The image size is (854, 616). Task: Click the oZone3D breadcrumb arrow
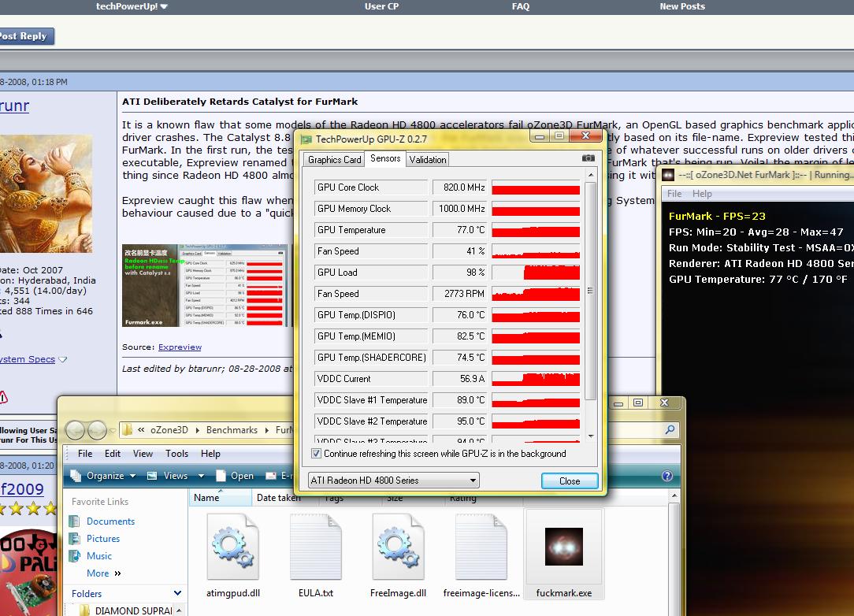[x=197, y=430]
